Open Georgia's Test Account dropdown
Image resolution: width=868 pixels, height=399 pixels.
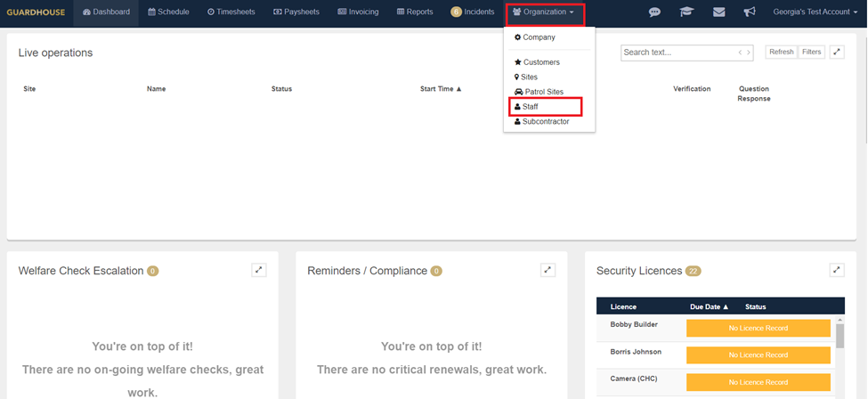point(815,12)
